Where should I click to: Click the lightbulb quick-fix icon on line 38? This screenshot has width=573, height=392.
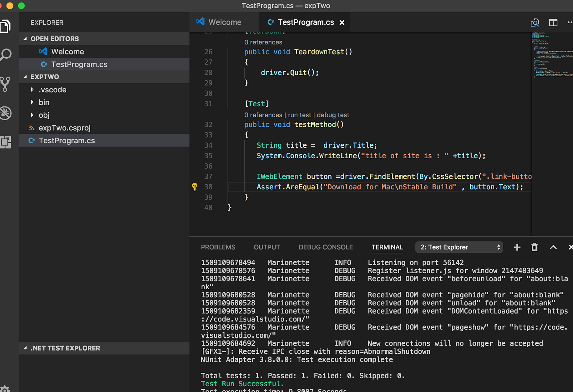[x=194, y=187]
